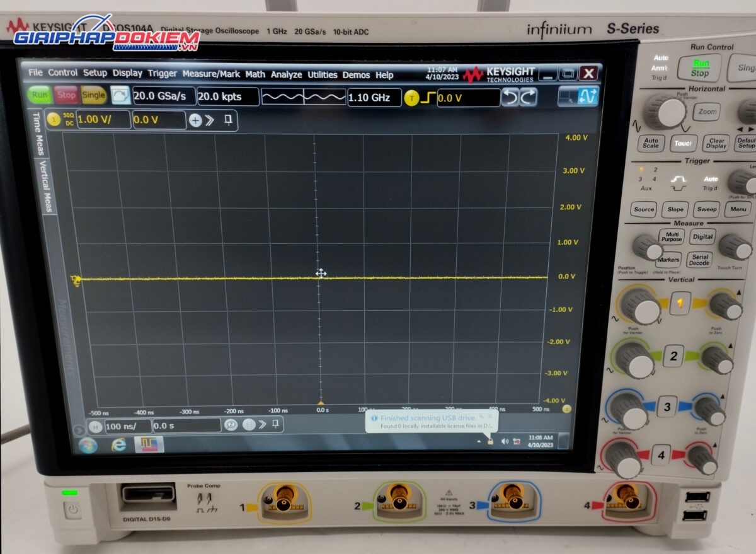Click the pin icon on channel toolbar
Image resolution: width=756 pixels, height=554 pixels.
tap(228, 120)
